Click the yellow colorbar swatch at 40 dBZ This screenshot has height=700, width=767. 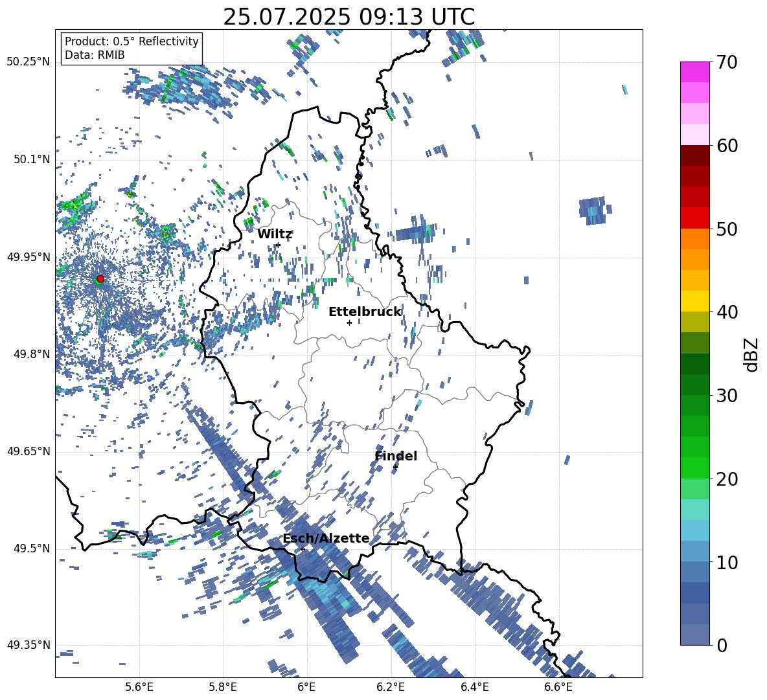[695, 301]
